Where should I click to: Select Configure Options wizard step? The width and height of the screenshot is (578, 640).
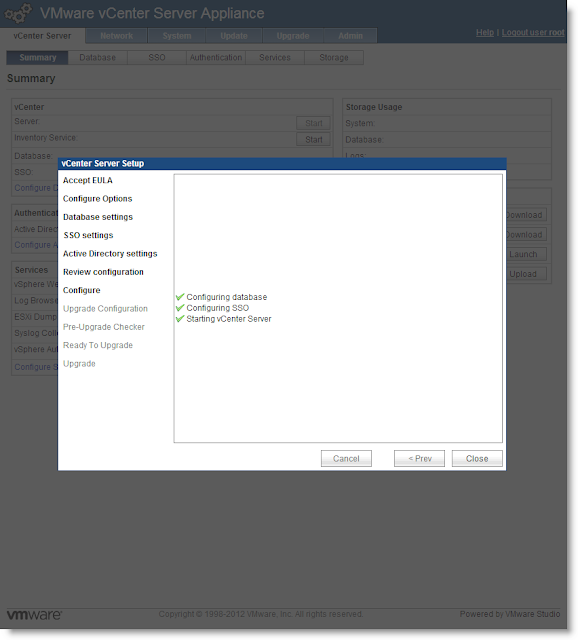(x=98, y=199)
